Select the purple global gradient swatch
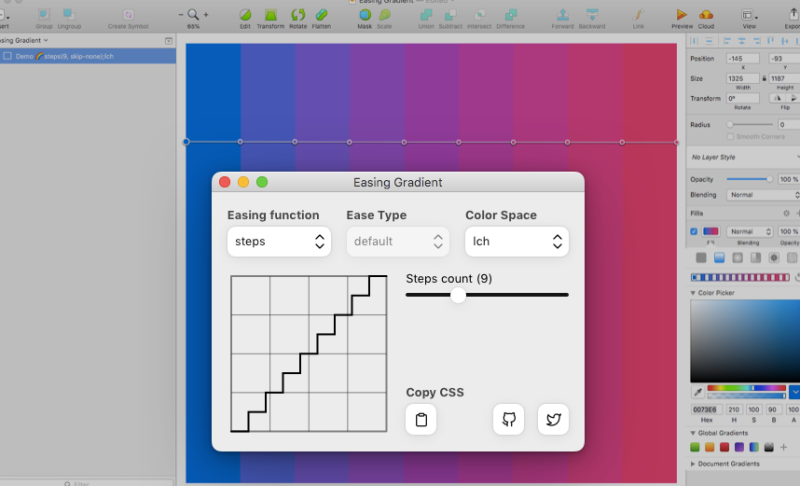This screenshot has width=800, height=486. tap(739, 447)
